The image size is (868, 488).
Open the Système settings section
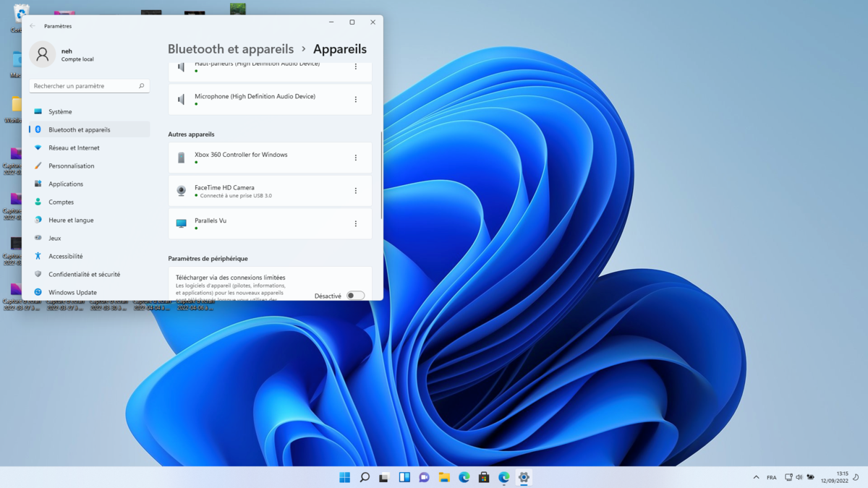(90, 111)
